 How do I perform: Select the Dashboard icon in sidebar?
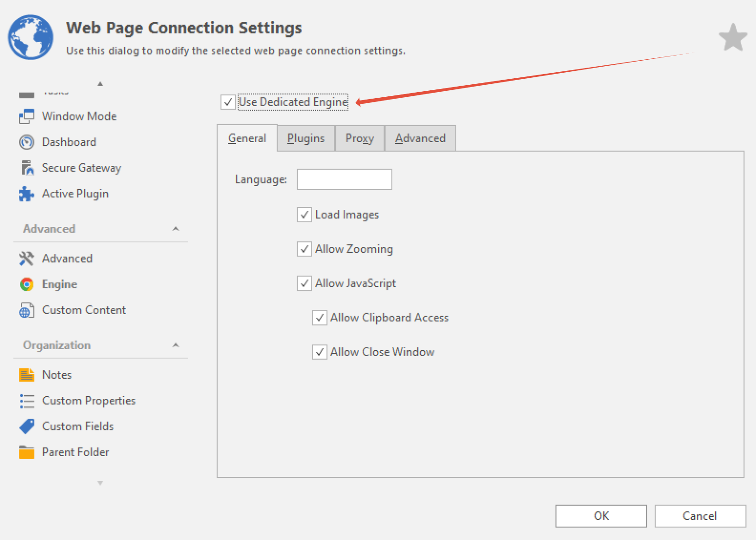pyautogui.click(x=26, y=142)
